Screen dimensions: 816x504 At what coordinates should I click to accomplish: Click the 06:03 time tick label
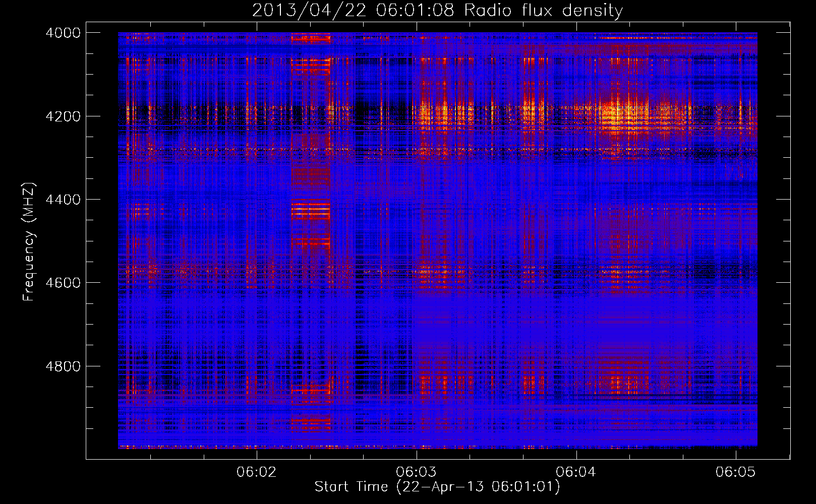click(416, 472)
